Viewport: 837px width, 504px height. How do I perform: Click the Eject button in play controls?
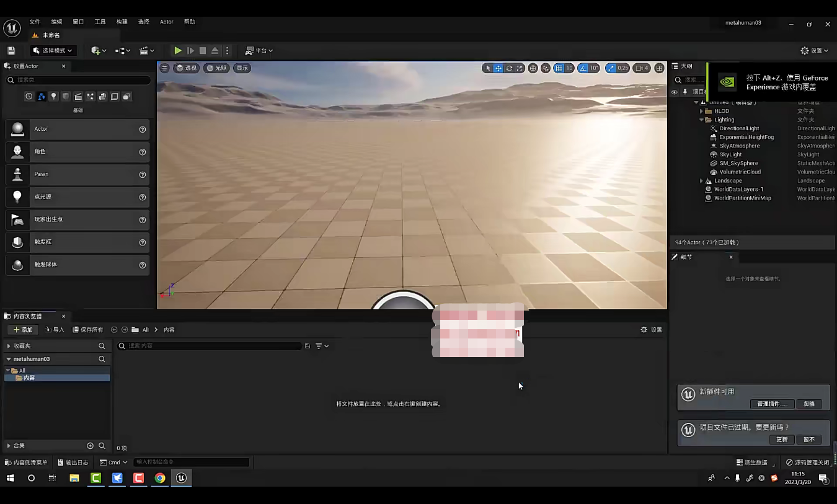(215, 51)
